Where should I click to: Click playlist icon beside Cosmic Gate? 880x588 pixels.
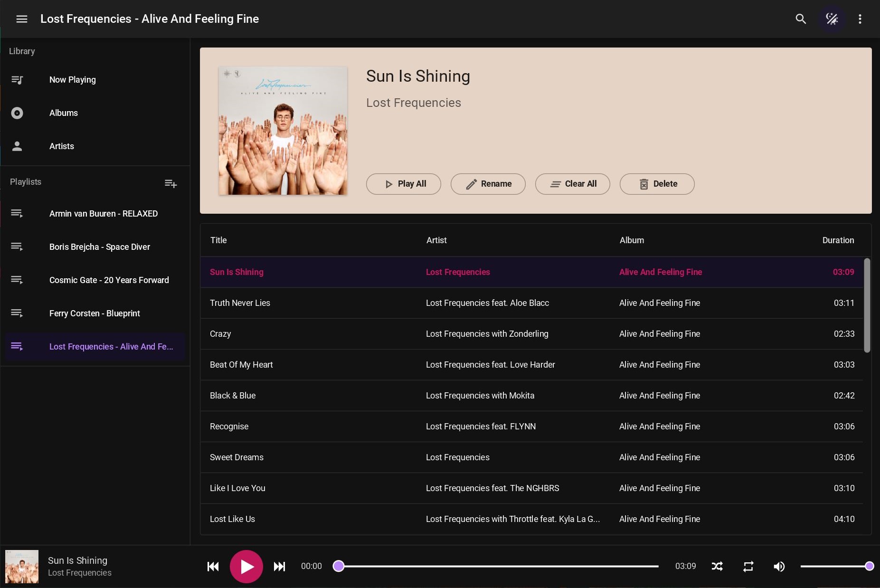coord(17,280)
